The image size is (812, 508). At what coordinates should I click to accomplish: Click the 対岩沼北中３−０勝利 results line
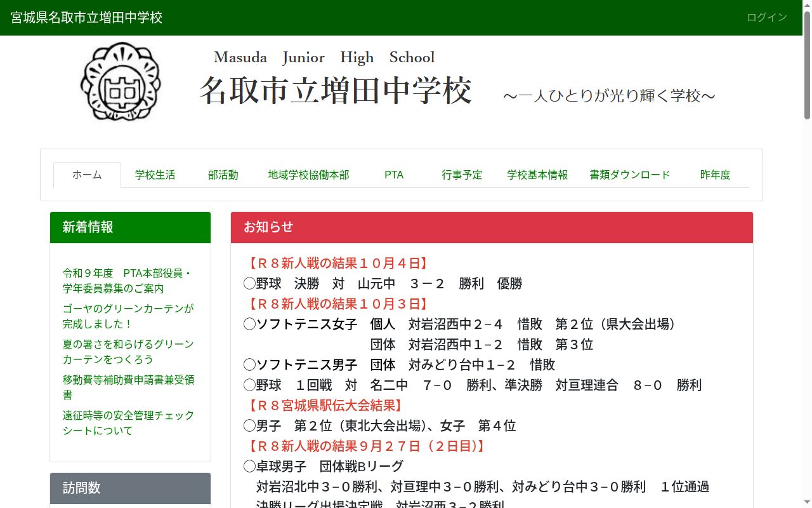pyautogui.click(x=483, y=486)
